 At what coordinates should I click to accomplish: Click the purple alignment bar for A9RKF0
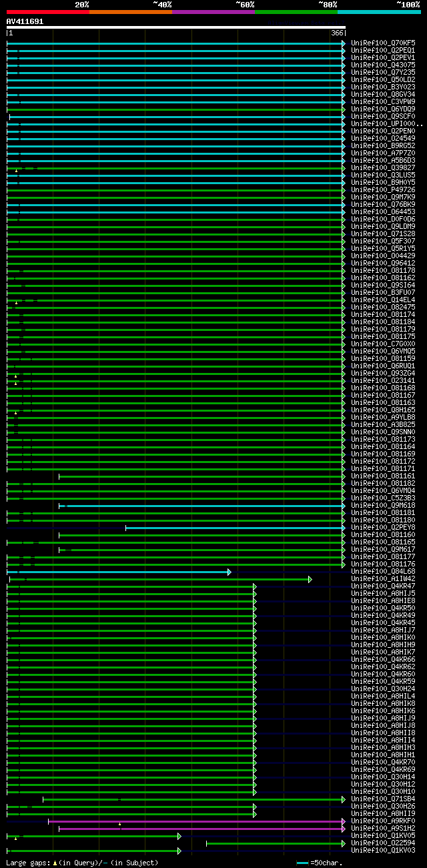click(197, 821)
